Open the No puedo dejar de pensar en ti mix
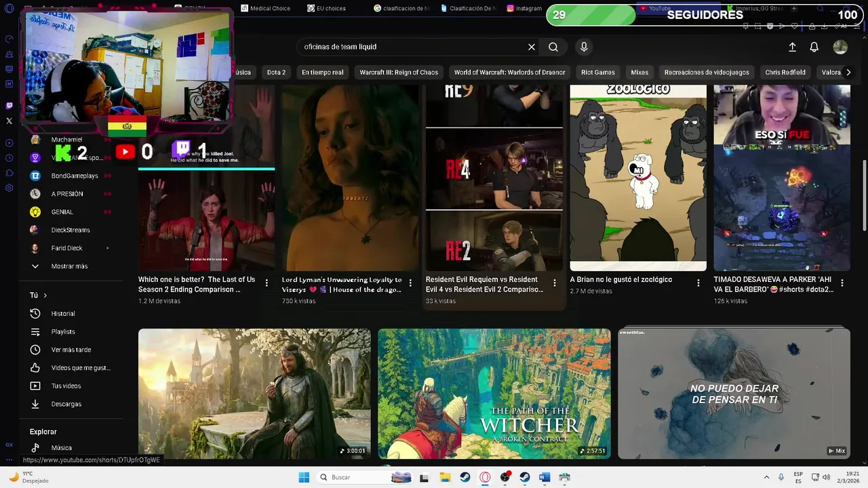Image resolution: width=868 pixels, height=488 pixels. point(734,394)
